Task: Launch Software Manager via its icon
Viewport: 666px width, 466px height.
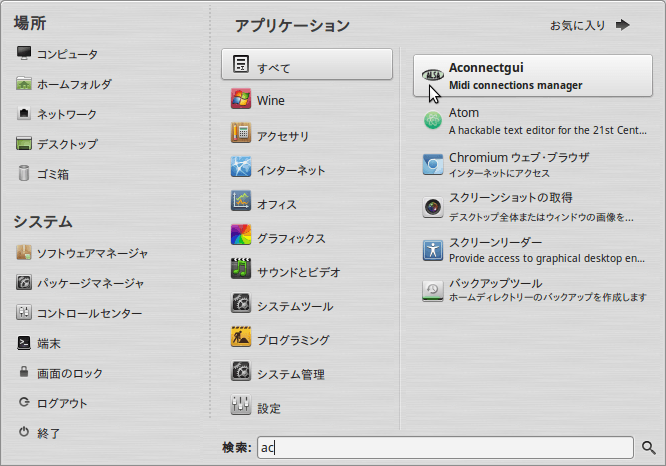Action: tap(24, 253)
